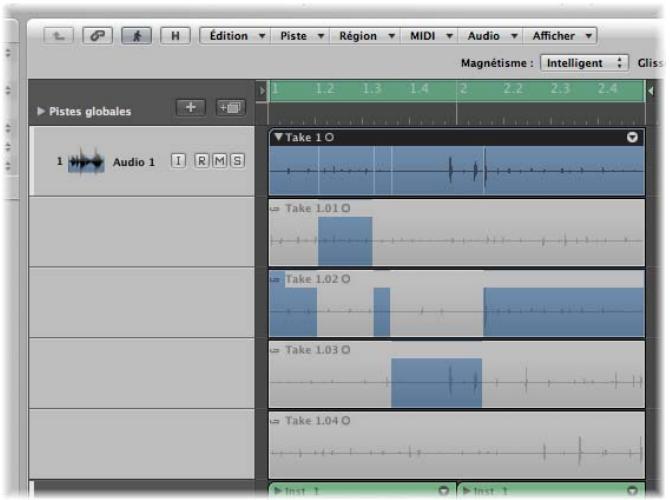Select the highlighted section of Take 1.01
Image resolution: width=670 pixels, height=500 pixels.
(345, 241)
